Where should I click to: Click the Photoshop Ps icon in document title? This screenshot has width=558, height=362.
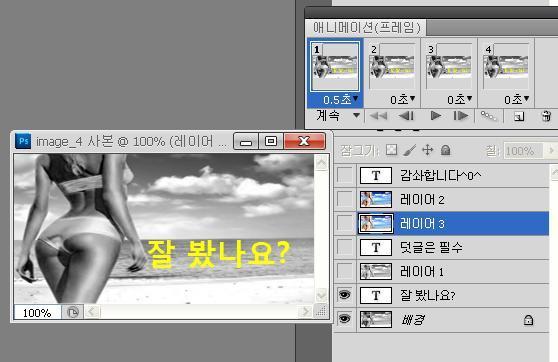coord(23,141)
